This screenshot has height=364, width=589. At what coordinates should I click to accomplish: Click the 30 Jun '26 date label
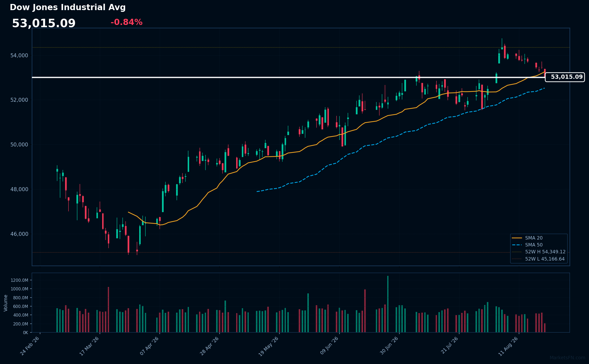tap(389, 346)
